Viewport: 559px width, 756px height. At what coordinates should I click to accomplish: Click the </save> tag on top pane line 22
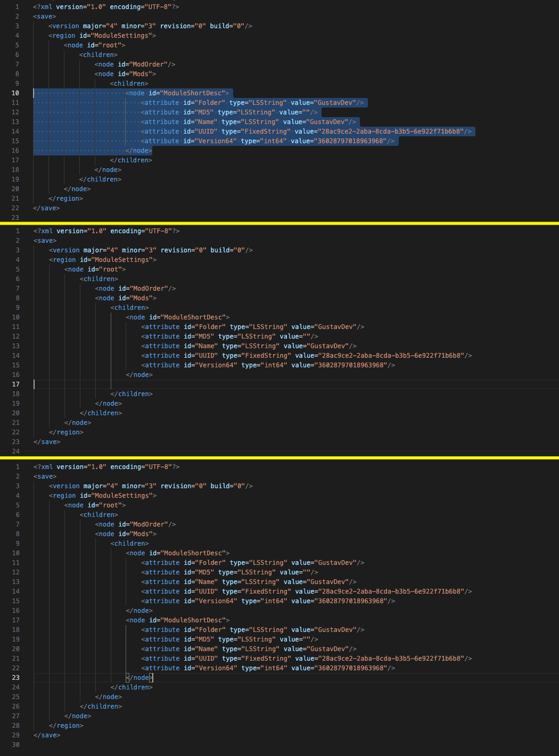tap(46, 208)
